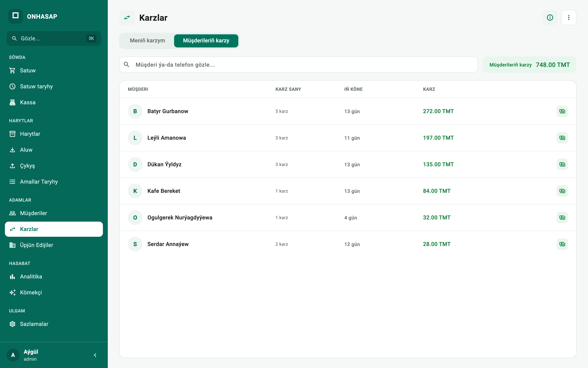Click the payment icon for Serdar Annaýew
Image resolution: width=588 pixels, height=368 pixels.
562,244
